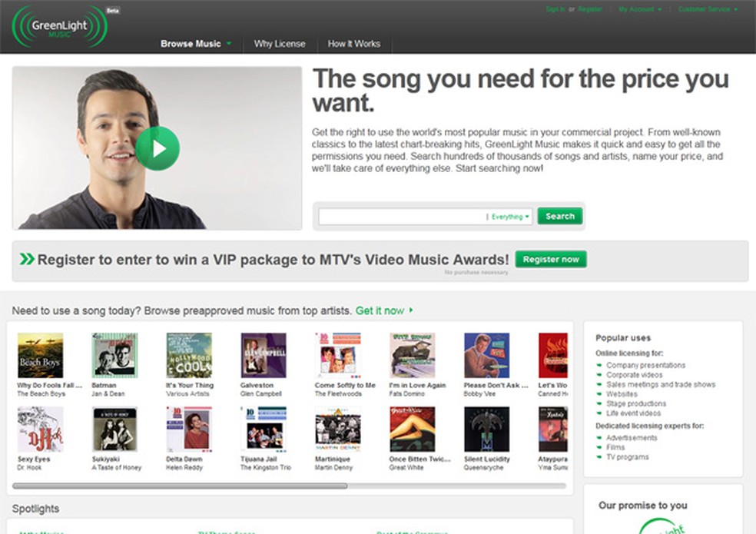Screen dimensions: 756x534
Task: Click the green Search button
Action: (x=560, y=216)
